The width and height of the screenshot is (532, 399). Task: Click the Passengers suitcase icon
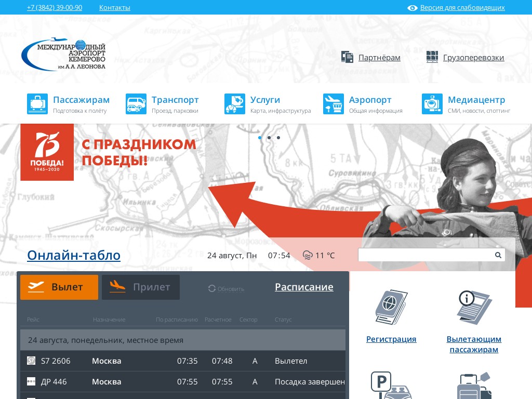(37, 104)
